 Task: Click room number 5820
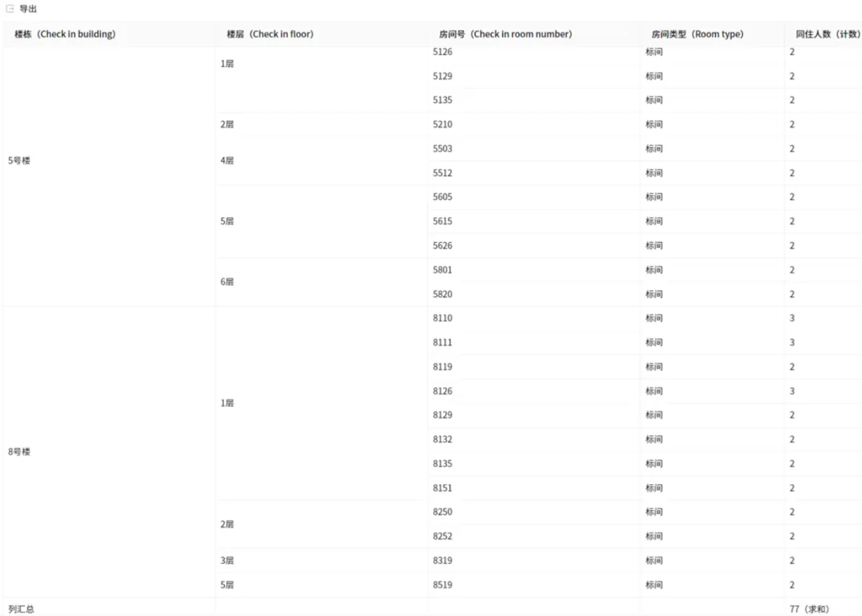[x=442, y=294]
